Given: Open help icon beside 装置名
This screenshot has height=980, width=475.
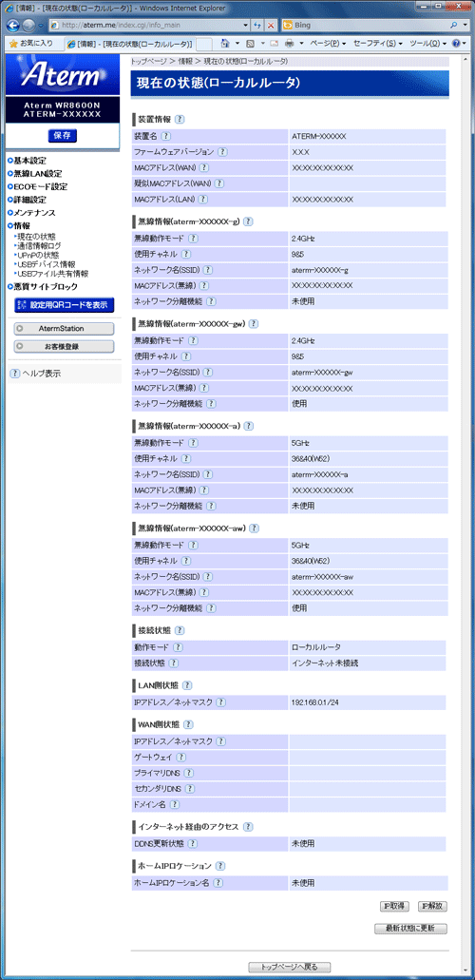Looking at the screenshot, I should tap(165, 136).
